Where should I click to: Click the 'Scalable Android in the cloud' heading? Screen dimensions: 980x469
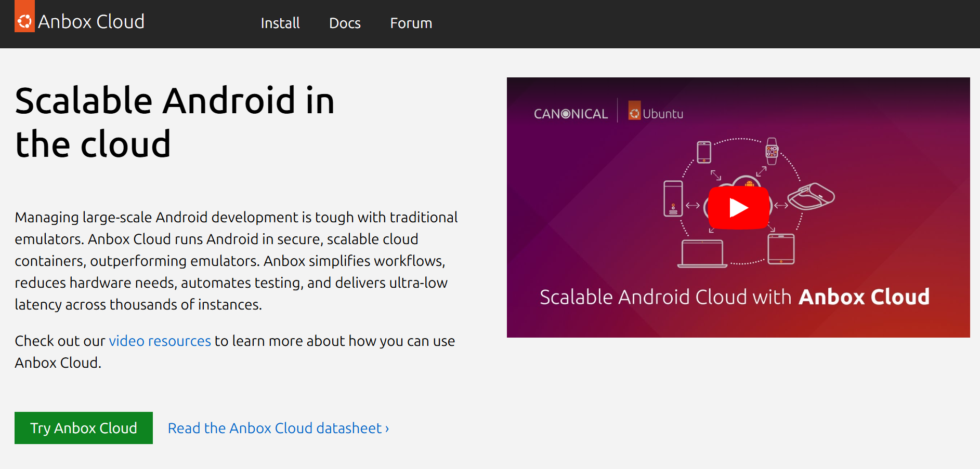click(175, 122)
